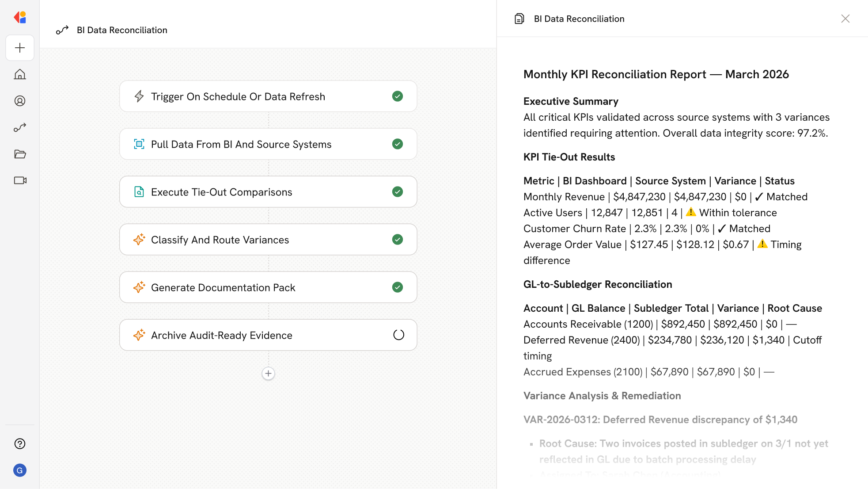Open the help question mark icon
The height and width of the screenshot is (489, 868).
(x=20, y=443)
